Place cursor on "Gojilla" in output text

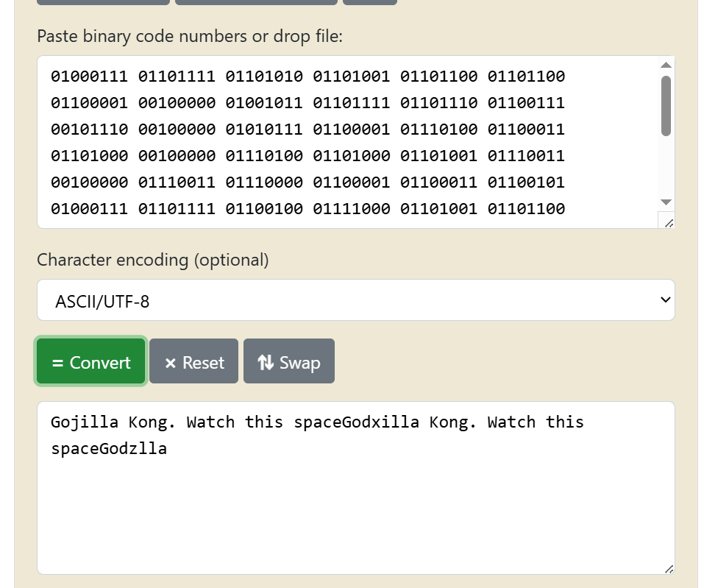pos(85,422)
